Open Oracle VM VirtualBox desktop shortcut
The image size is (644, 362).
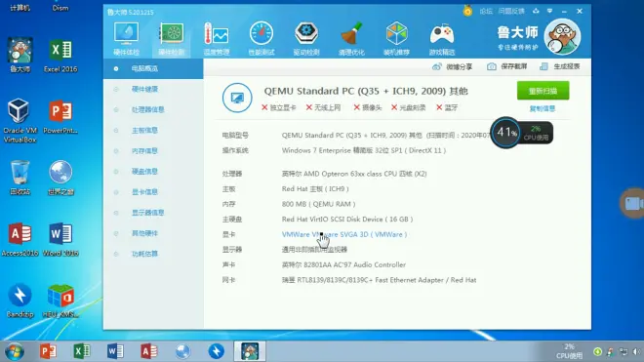[20, 121]
